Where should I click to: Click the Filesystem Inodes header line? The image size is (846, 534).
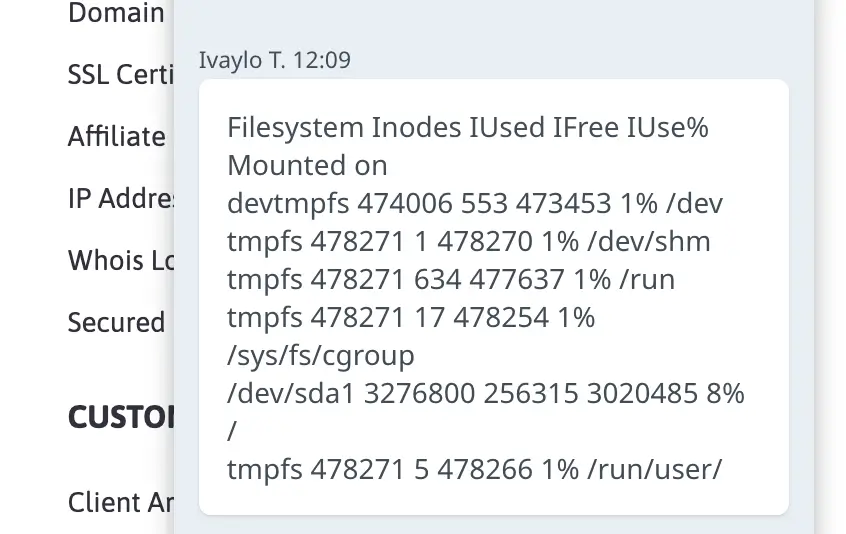point(467,128)
